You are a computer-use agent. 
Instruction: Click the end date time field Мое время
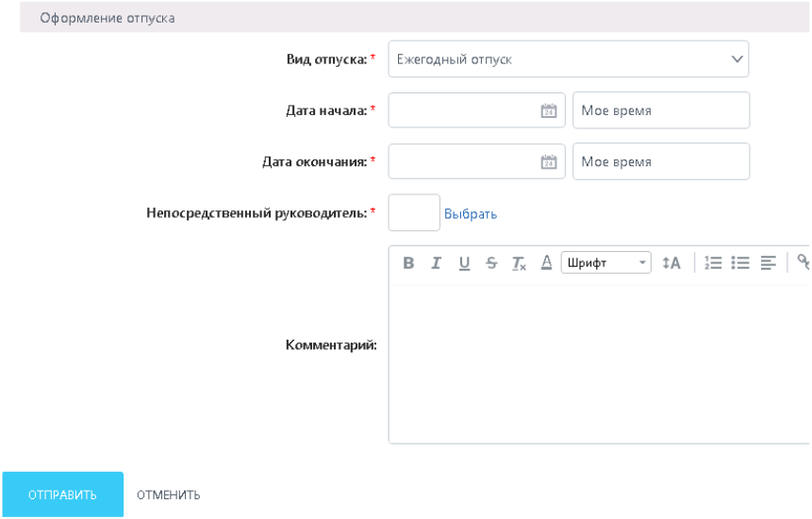[660, 161]
